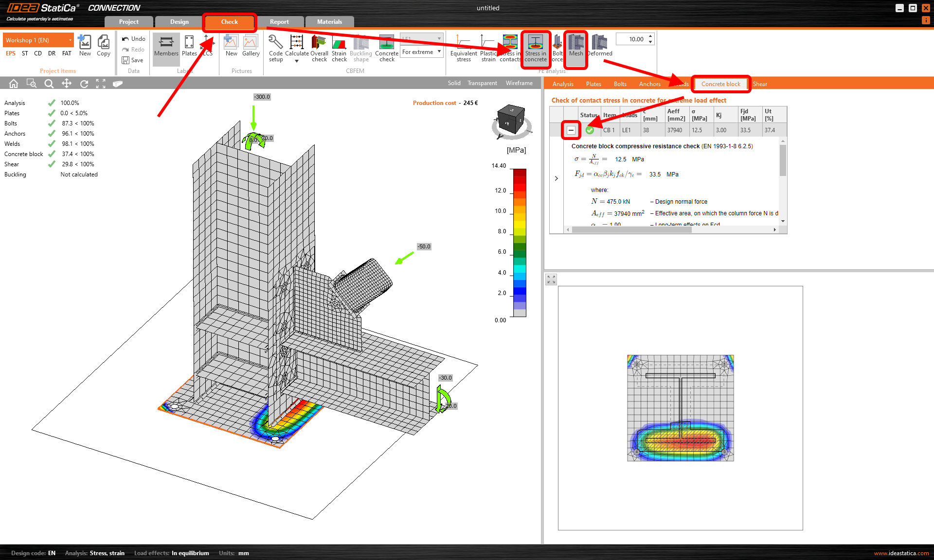Image resolution: width=934 pixels, height=560 pixels.
Task: Open the Anchors results tab
Action: pos(649,84)
